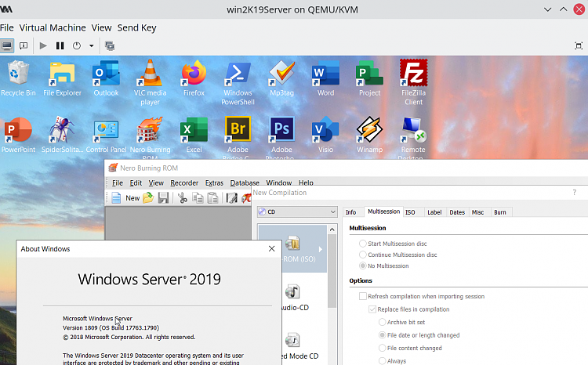Image resolution: width=588 pixels, height=365 pixels.
Task: Select the Visio desktop shortcut
Action: click(325, 135)
